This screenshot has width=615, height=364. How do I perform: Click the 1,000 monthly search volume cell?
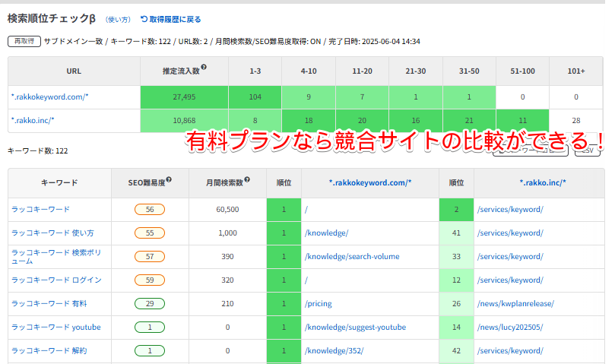[227, 233]
